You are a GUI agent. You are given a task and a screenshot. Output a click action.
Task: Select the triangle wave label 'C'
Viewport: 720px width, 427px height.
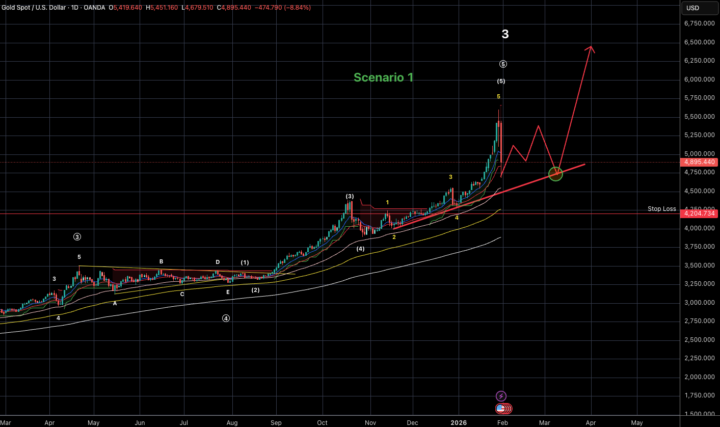coord(182,294)
